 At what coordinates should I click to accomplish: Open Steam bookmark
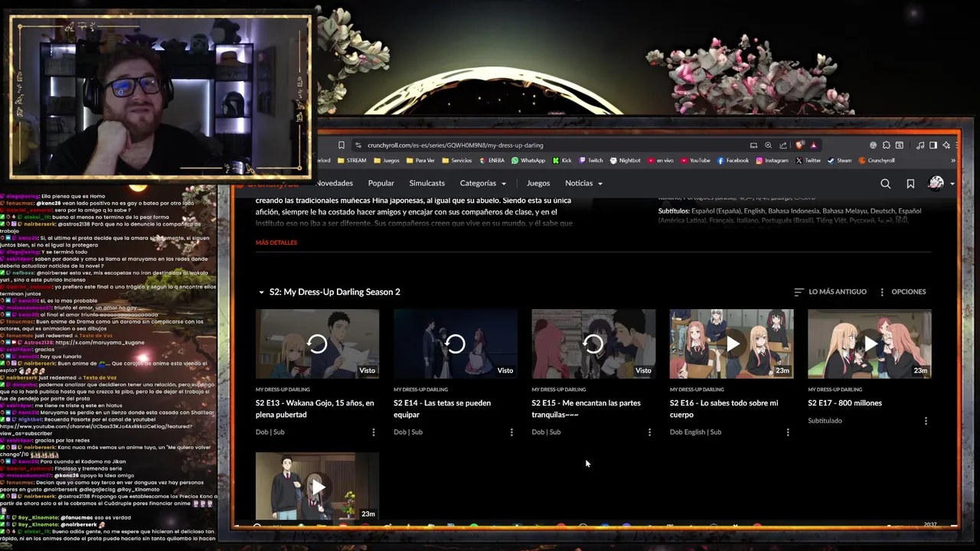pos(839,161)
